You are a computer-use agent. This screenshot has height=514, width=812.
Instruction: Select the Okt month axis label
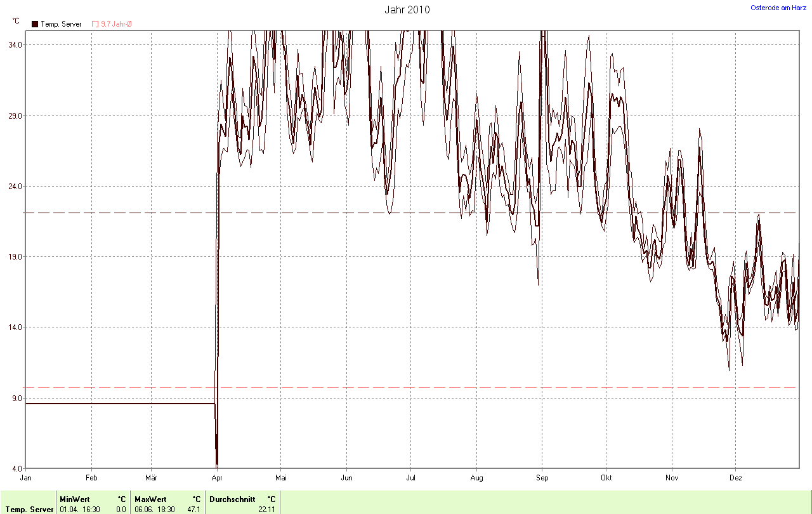pos(606,477)
